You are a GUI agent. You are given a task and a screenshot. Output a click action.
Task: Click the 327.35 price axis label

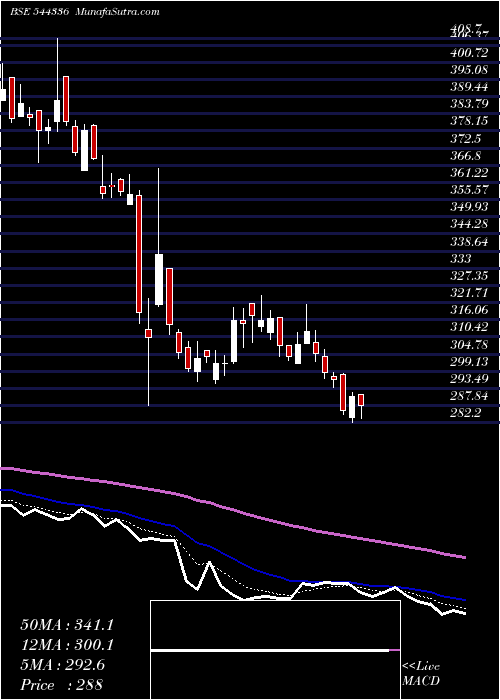[469, 275]
